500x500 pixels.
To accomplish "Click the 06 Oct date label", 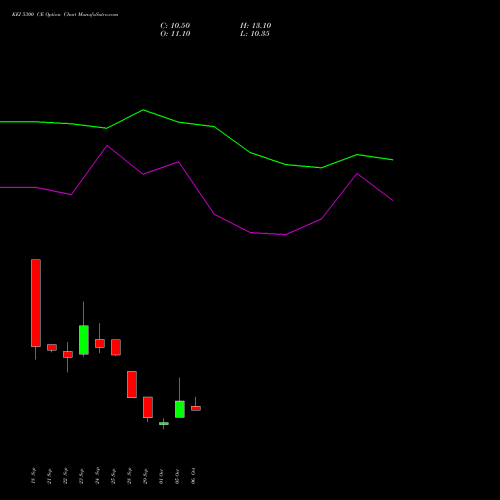I will [193, 476].
